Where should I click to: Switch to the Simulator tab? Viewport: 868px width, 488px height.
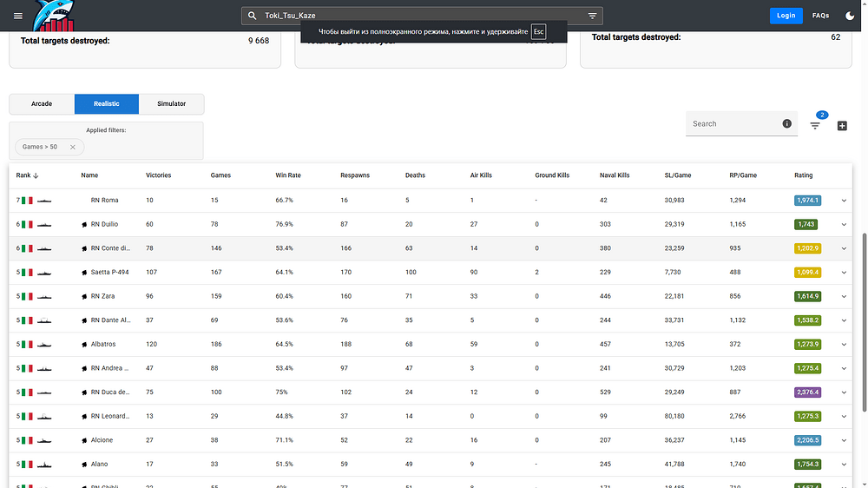172,103
